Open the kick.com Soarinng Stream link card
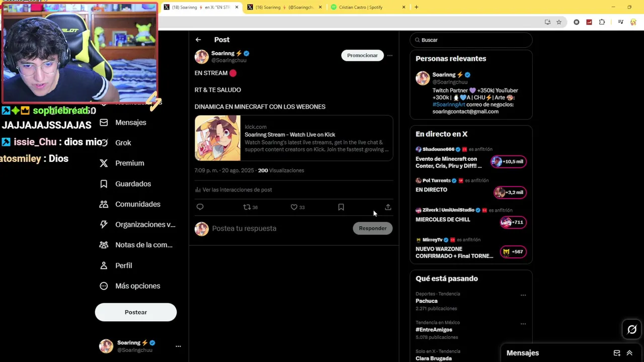Viewport: 644px width, 362px height. (x=294, y=138)
